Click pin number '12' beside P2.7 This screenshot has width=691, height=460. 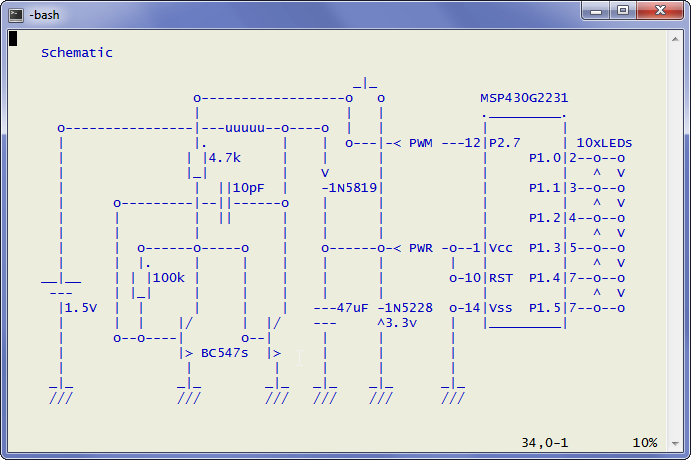[x=472, y=143]
